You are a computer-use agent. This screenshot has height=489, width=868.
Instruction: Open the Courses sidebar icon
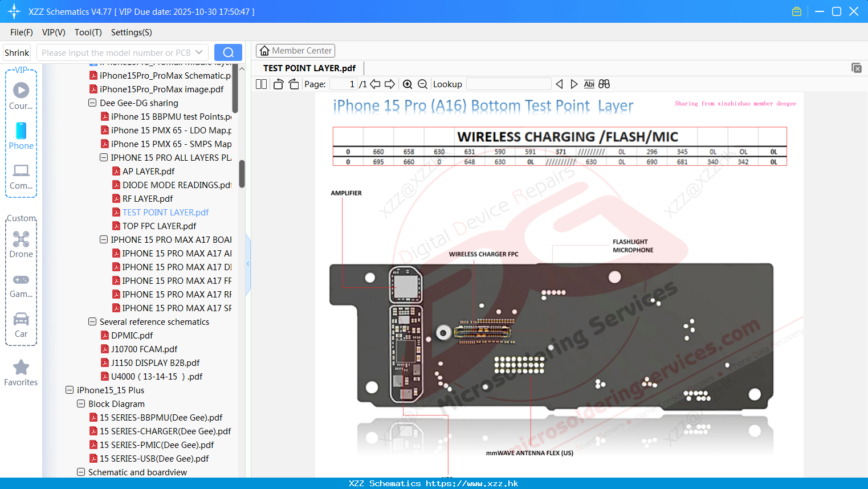21,90
